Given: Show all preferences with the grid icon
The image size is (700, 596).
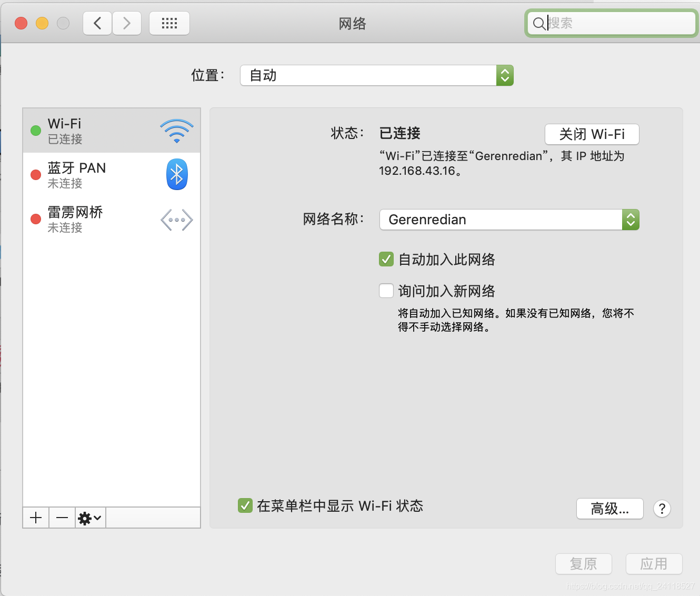Looking at the screenshot, I should [x=169, y=23].
